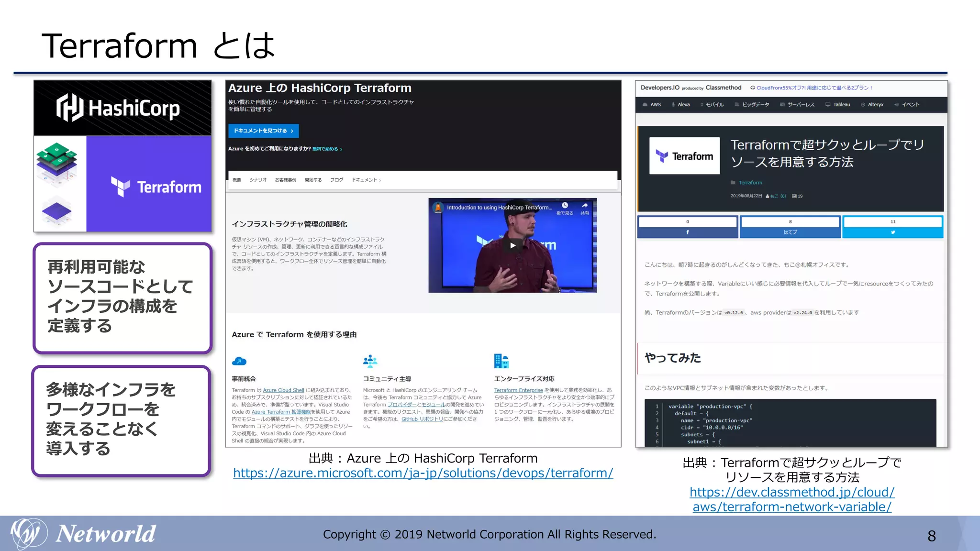Open the Alexa menu item

coord(680,105)
